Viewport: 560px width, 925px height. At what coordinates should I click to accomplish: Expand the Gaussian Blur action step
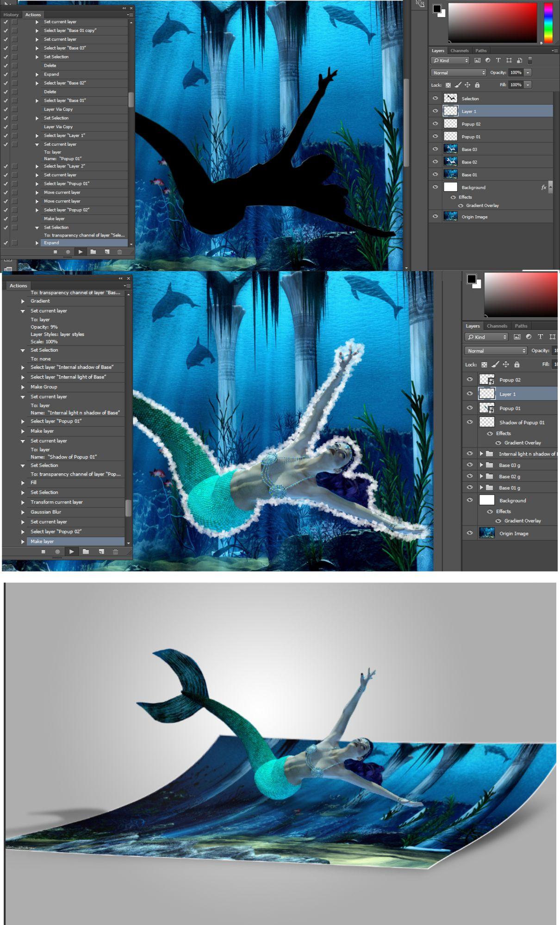coord(23,512)
